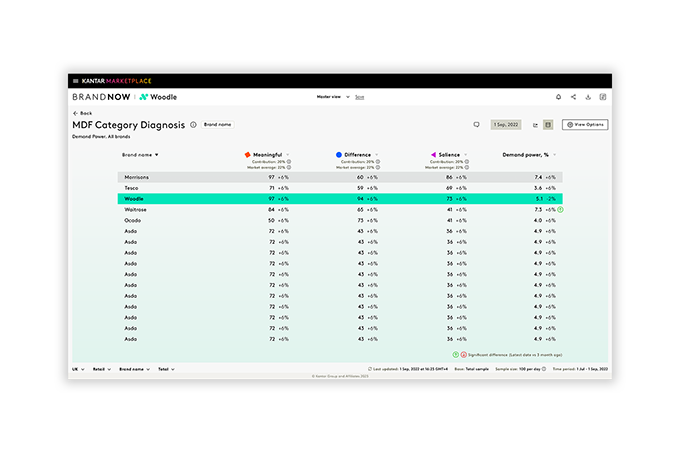Click the red down-arrow legend icon
The height and width of the screenshot is (453, 680).
click(x=464, y=355)
